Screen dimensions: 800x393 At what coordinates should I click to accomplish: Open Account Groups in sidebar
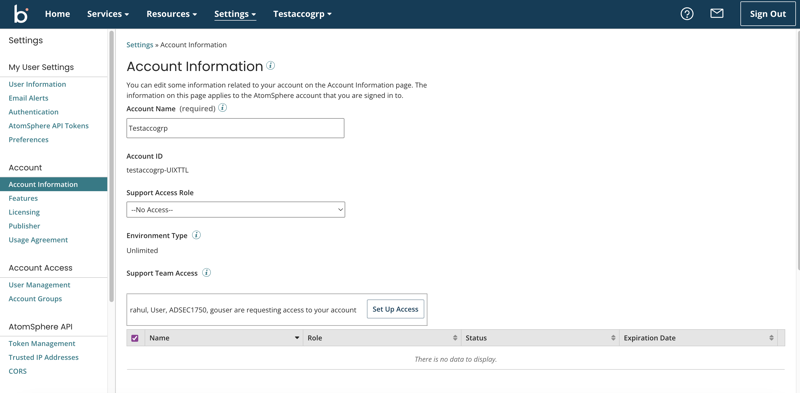coord(35,299)
